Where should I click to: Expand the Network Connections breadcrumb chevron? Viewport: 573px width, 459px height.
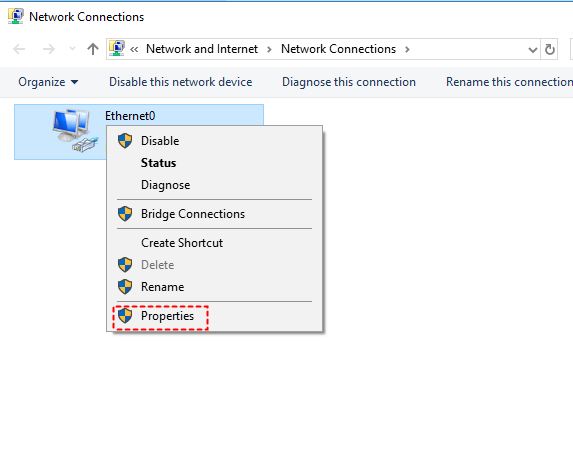coord(407,49)
